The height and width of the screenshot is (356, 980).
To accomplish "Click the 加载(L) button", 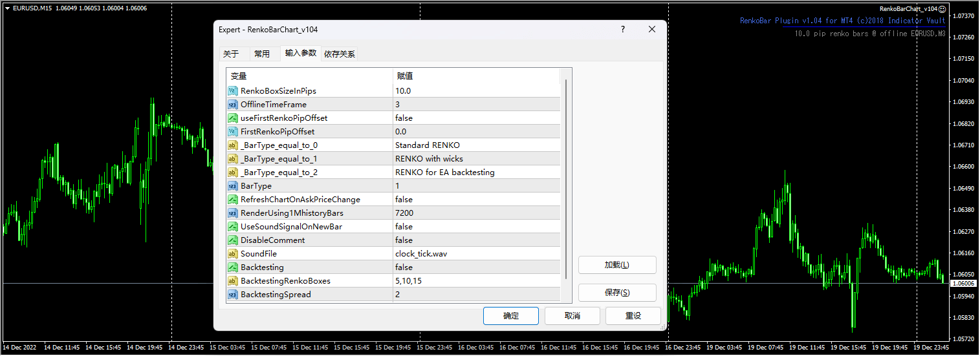I will 616,265.
